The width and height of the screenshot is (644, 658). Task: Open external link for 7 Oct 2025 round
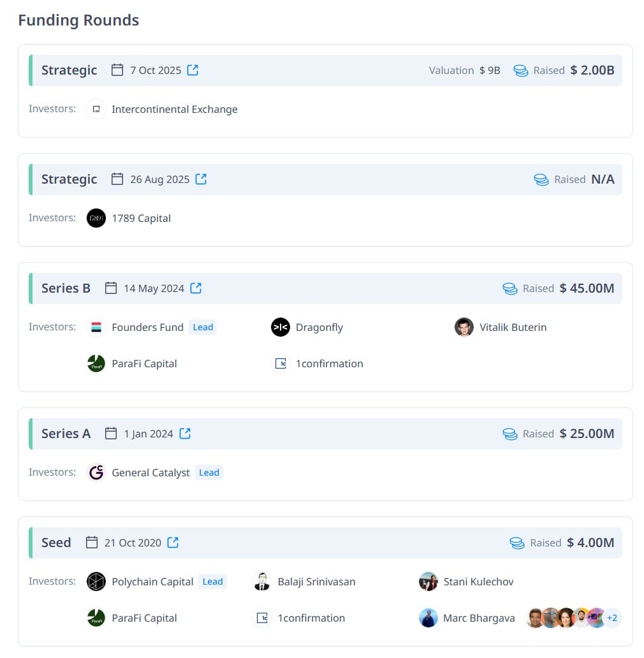click(x=193, y=70)
